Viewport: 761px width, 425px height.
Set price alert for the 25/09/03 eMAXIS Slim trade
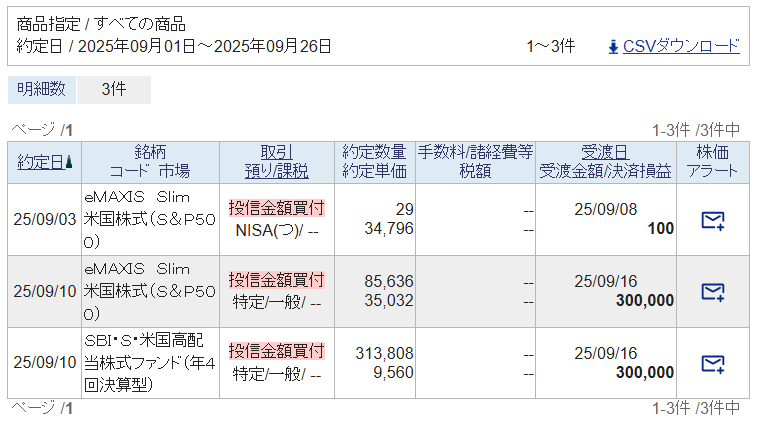pos(712,220)
